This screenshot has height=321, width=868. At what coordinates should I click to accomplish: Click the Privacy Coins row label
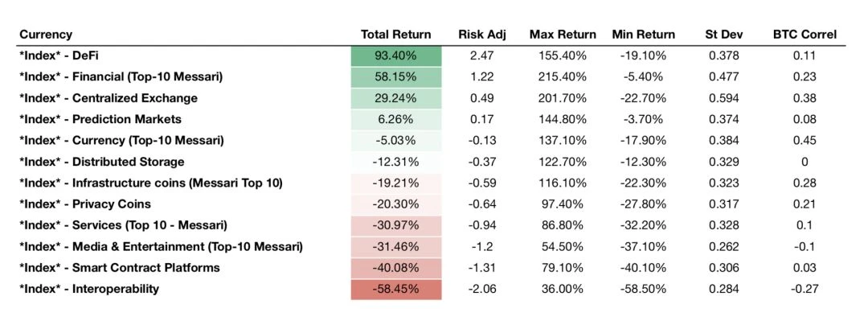click(x=85, y=204)
